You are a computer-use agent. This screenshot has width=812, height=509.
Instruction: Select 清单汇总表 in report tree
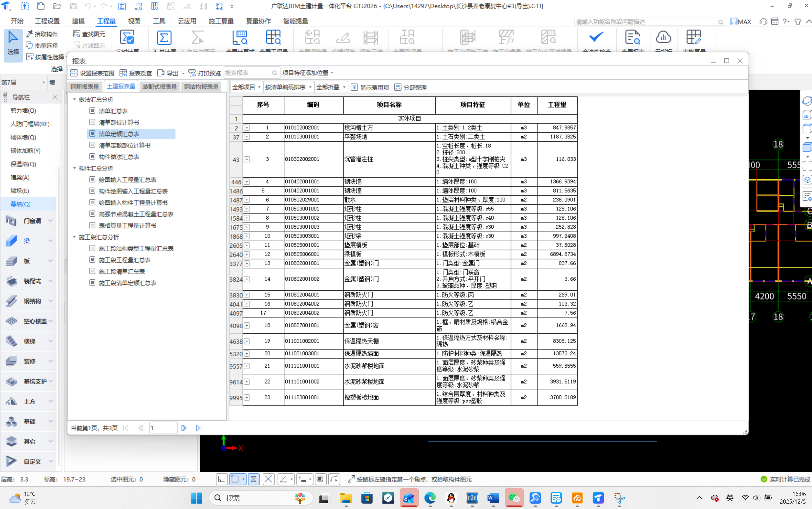click(x=113, y=111)
